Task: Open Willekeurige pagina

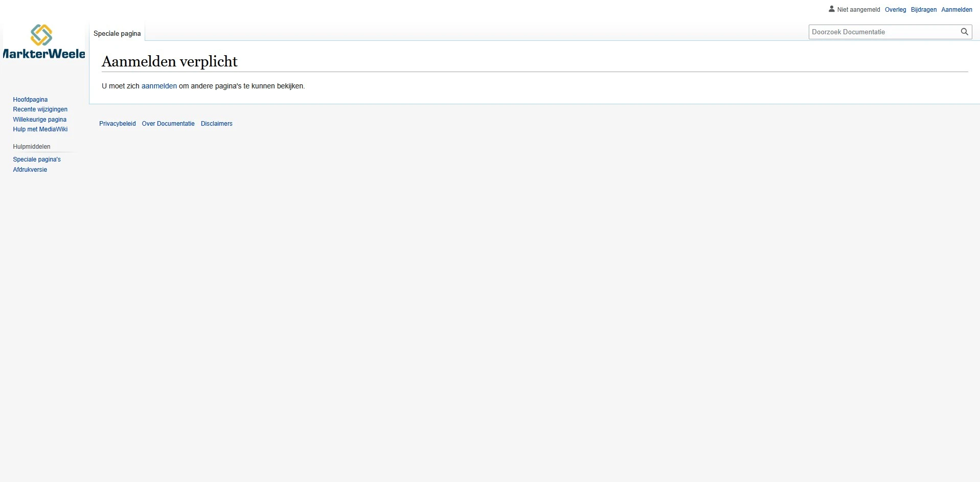Action: [x=39, y=119]
